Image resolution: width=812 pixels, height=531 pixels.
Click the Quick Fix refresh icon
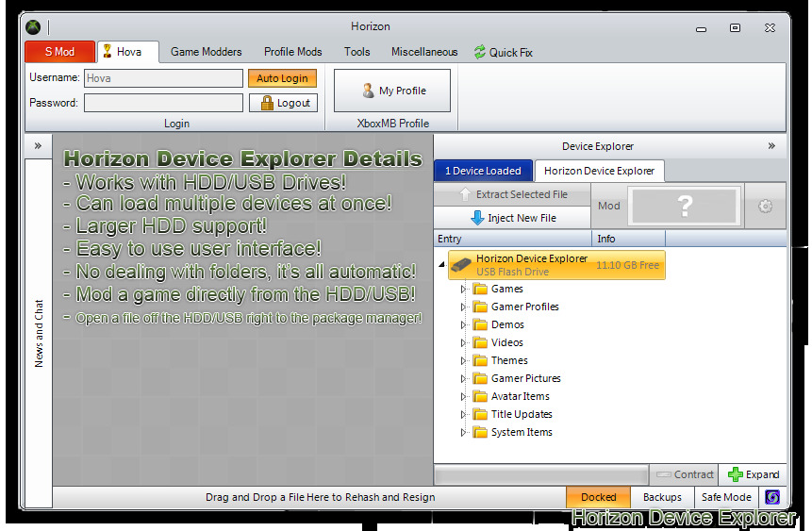pos(480,53)
